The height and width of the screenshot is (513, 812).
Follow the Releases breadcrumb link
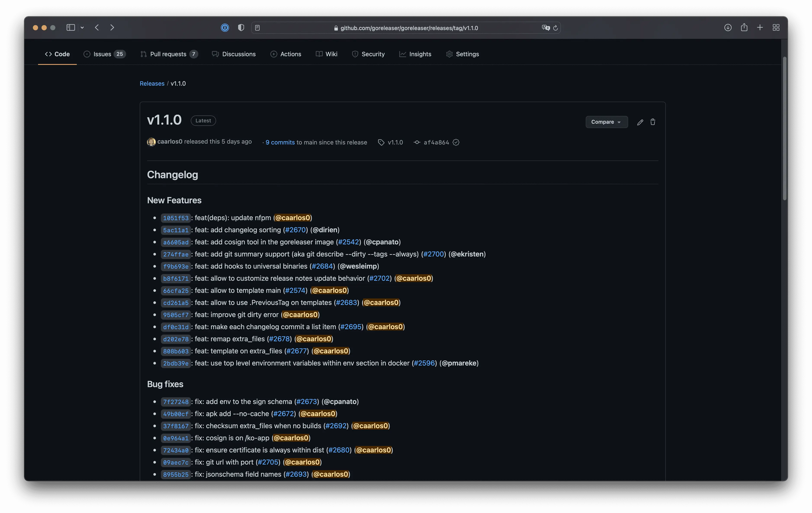(x=152, y=83)
